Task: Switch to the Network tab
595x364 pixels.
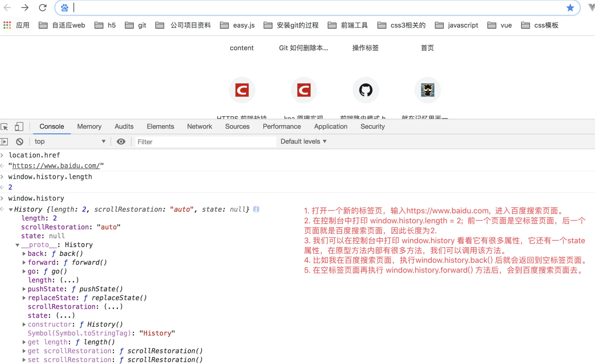Action: click(200, 127)
